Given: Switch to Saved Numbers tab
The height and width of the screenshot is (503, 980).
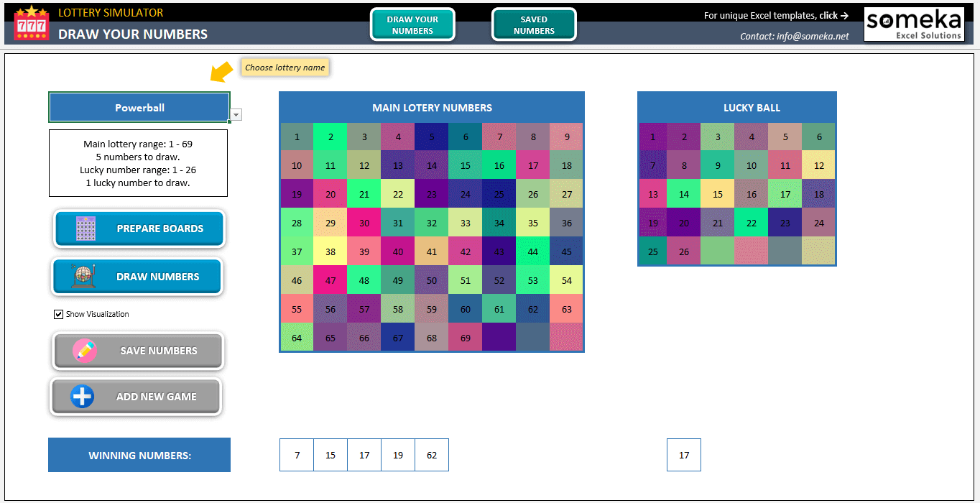Looking at the screenshot, I should click(534, 25).
